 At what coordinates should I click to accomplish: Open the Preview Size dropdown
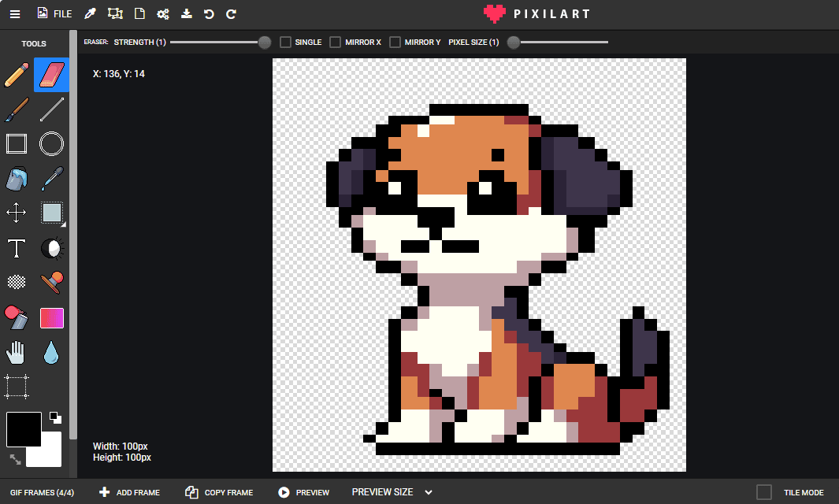click(x=392, y=492)
